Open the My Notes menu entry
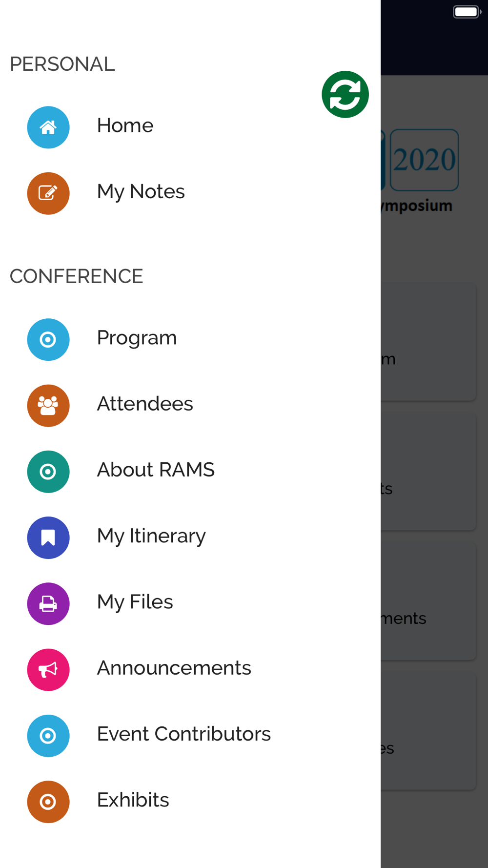 coord(141,192)
